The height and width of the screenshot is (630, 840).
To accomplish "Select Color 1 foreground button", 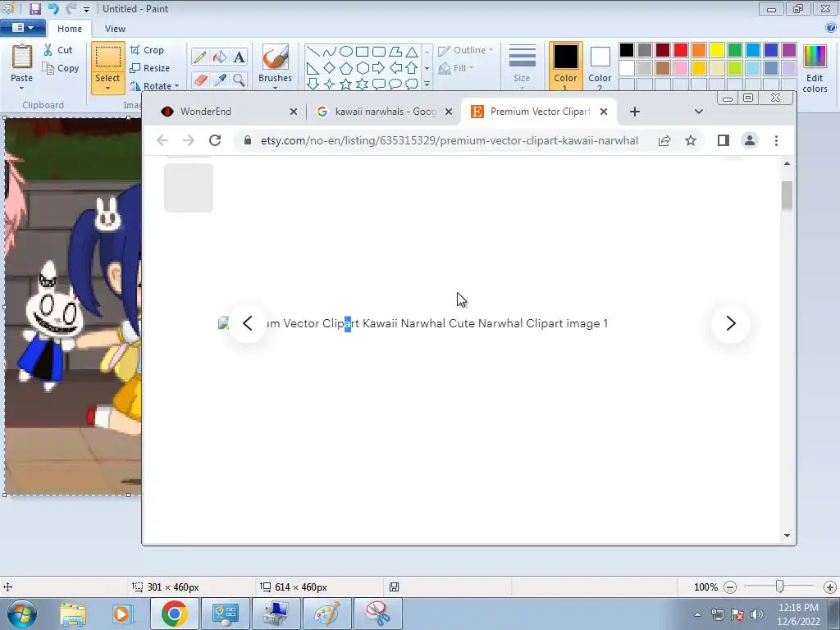I will [565, 66].
